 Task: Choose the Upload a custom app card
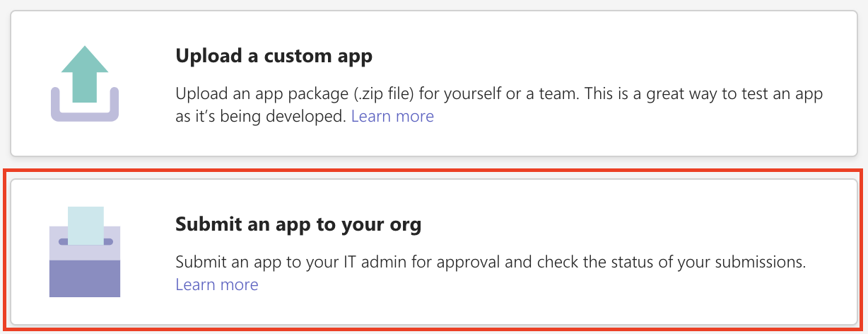click(x=434, y=83)
